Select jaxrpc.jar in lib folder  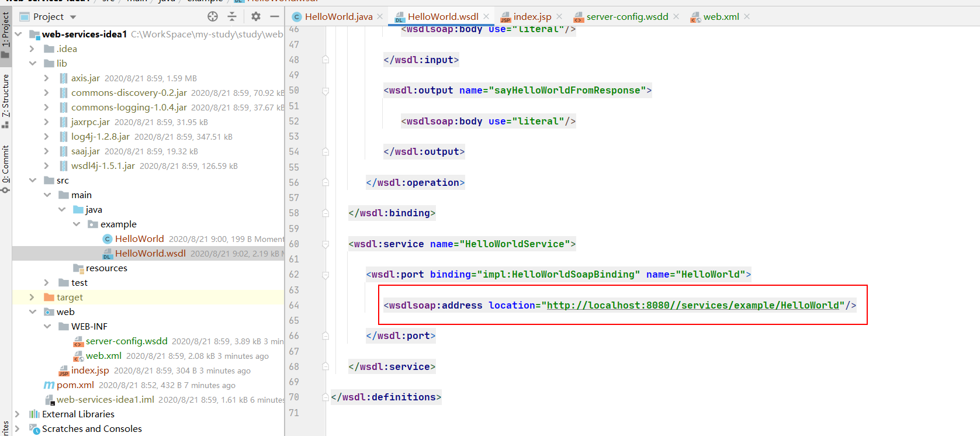pyautogui.click(x=90, y=122)
